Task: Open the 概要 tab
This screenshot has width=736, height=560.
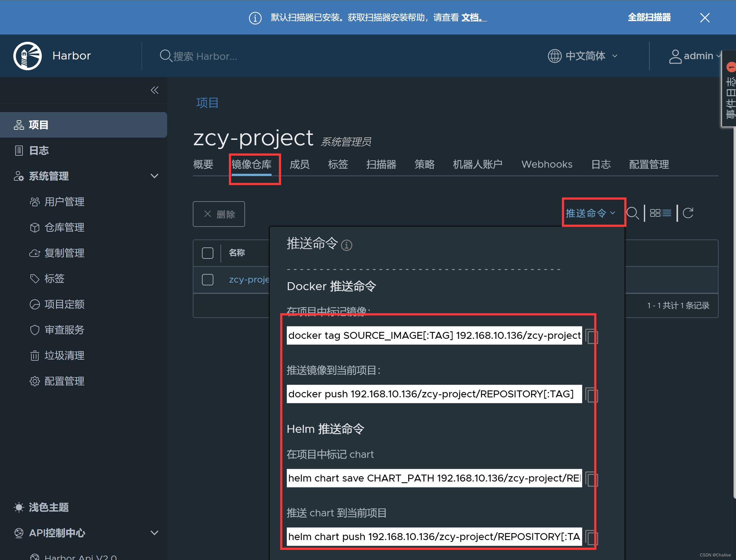Action: click(x=203, y=164)
